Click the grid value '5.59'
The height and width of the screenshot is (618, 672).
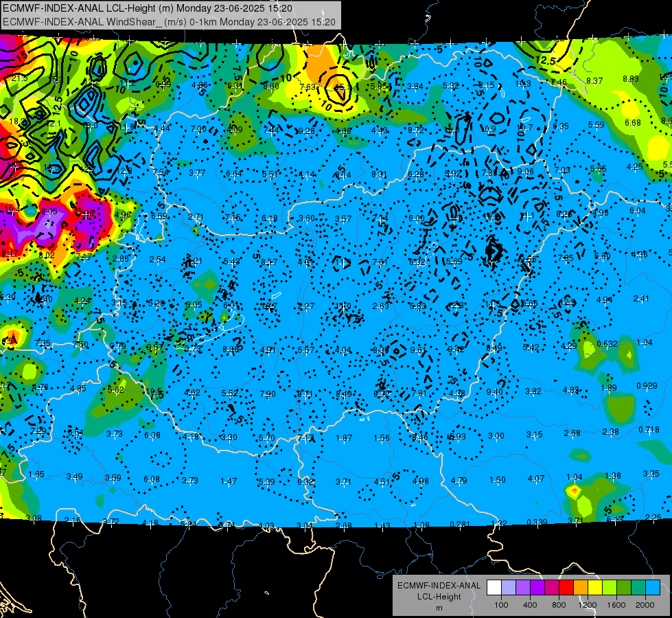click(596, 125)
